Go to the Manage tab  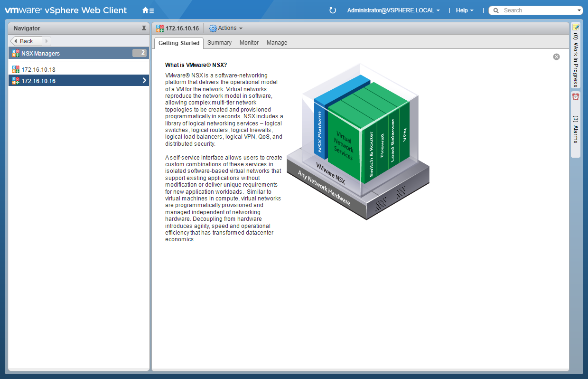[x=277, y=43]
